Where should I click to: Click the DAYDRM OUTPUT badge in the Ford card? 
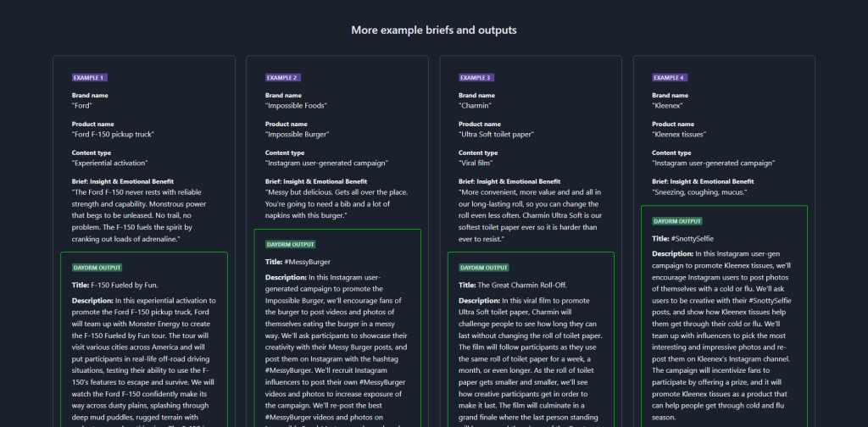point(98,268)
